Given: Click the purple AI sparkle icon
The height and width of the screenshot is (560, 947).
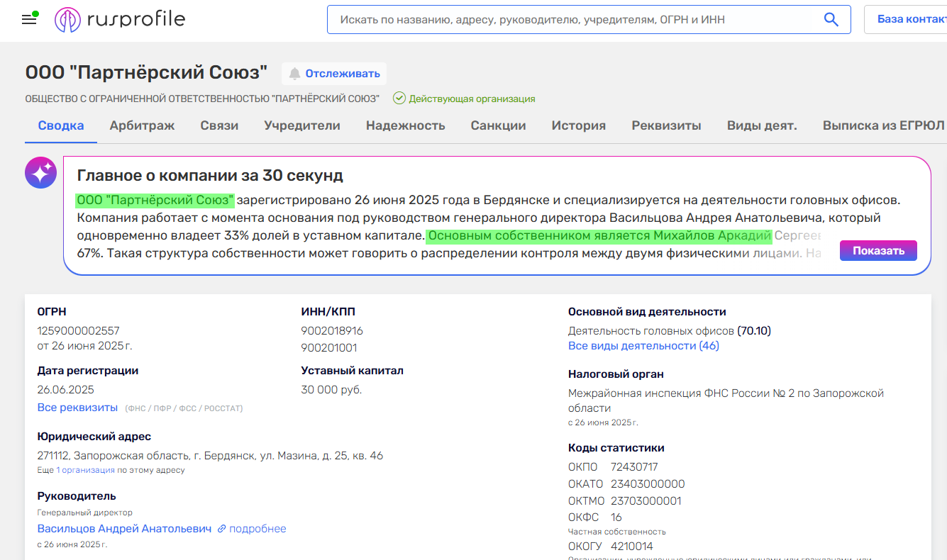Looking at the screenshot, I should 40,172.
